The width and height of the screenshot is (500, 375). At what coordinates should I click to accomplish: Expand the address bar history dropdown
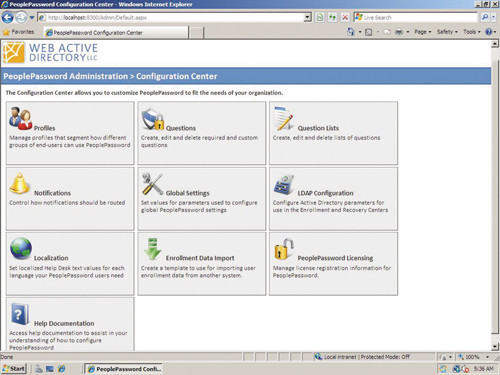click(308, 17)
